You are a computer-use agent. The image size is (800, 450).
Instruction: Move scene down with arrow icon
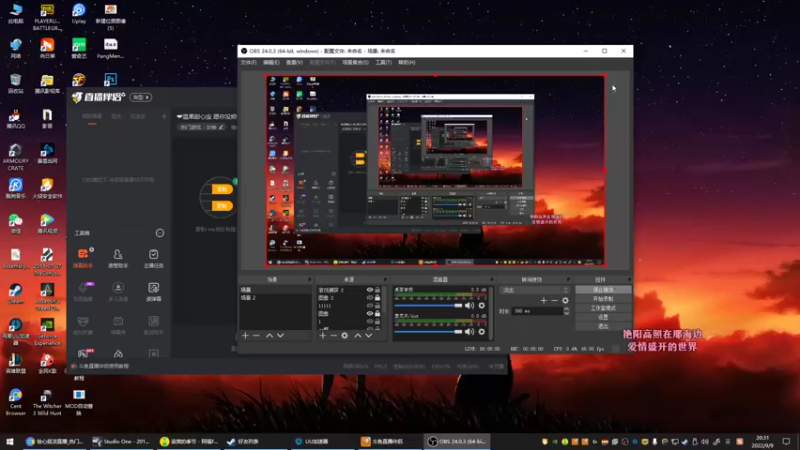click(x=280, y=335)
